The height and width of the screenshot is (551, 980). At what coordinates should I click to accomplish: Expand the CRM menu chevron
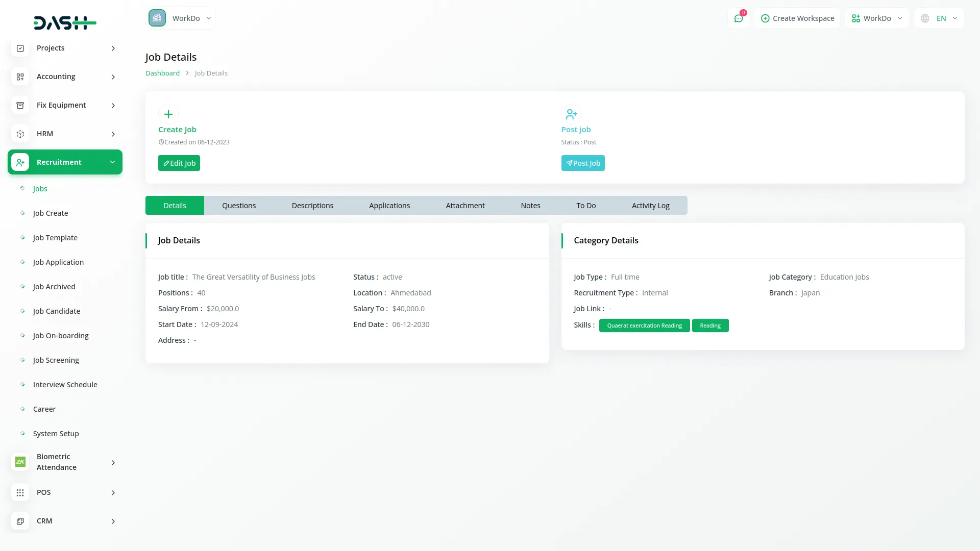coord(113,521)
